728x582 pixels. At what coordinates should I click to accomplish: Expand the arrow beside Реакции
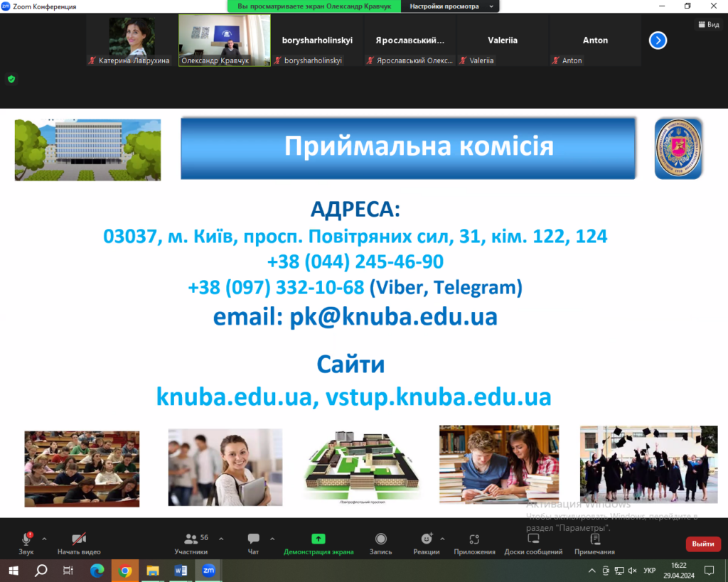click(442, 539)
